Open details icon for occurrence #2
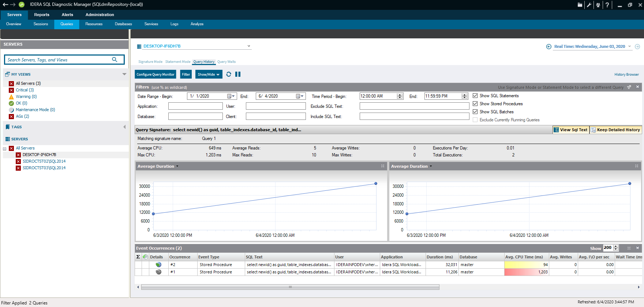 pyautogui.click(x=158, y=265)
